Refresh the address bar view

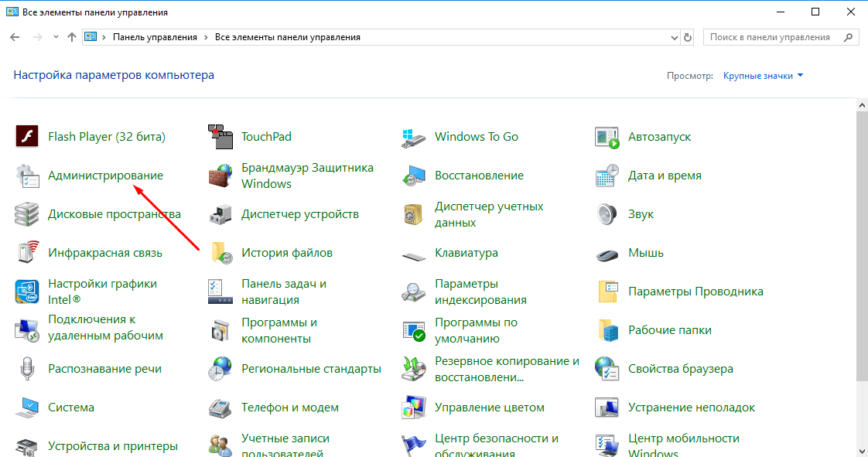pyautogui.click(x=688, y=38)
